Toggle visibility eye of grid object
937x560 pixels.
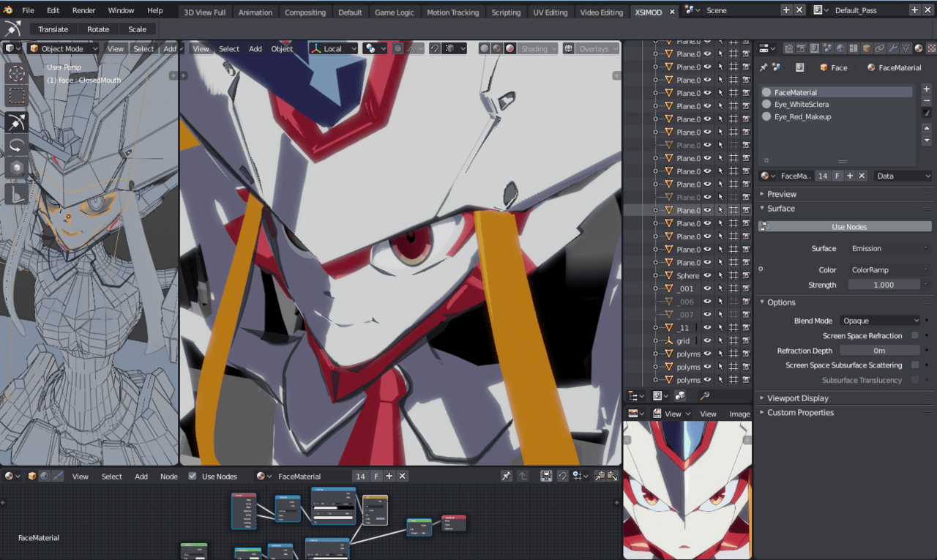[x=707, y=341]
